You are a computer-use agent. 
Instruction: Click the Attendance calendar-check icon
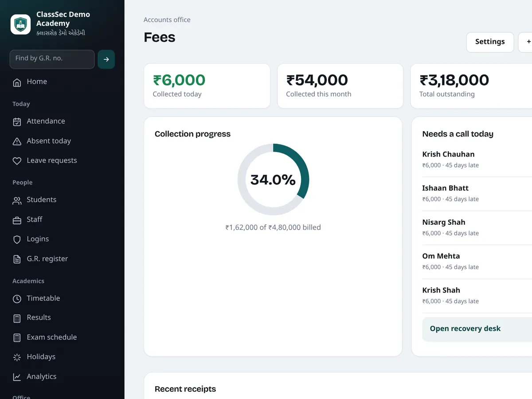click(17, 121)
